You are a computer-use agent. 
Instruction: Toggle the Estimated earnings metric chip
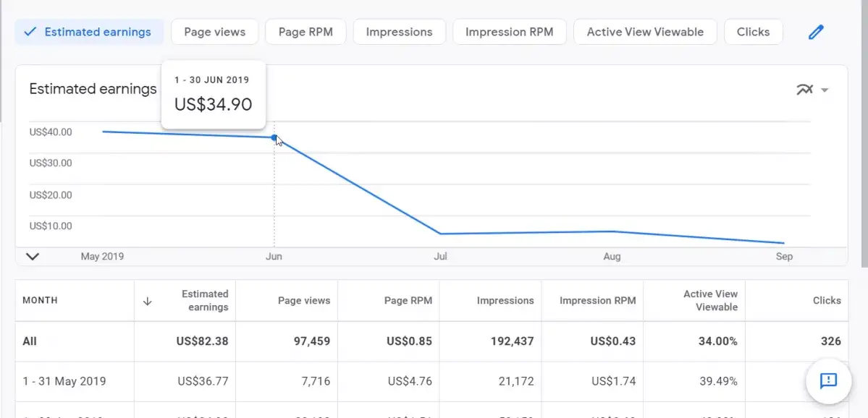(x=89, y=32)
